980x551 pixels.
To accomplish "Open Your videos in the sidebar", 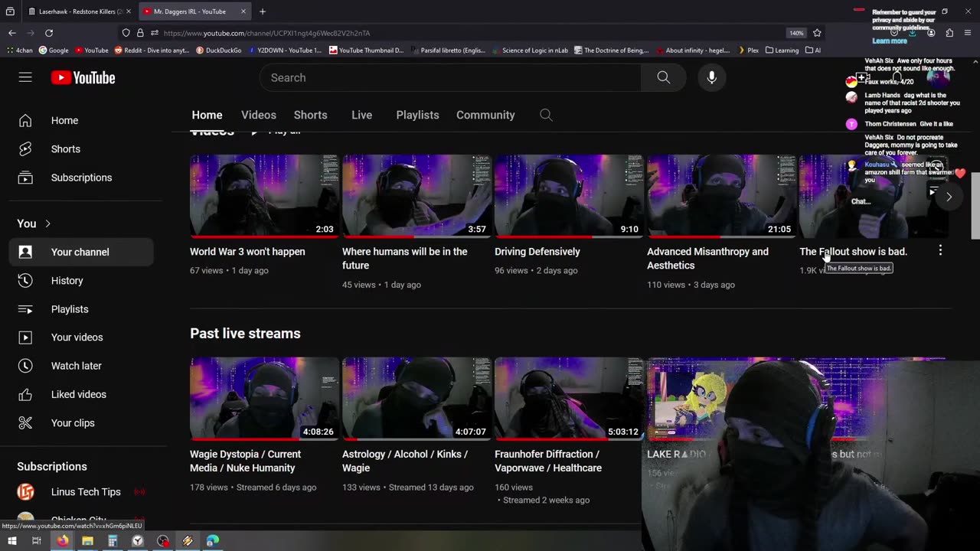I will pyautogui.click(x=81, y=337).
